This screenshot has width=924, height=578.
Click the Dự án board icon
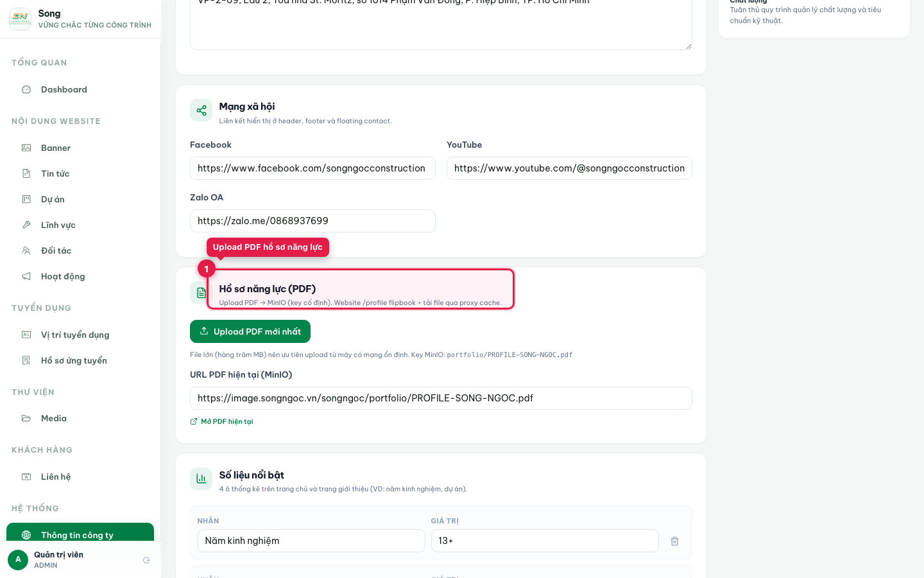(26, 199)
